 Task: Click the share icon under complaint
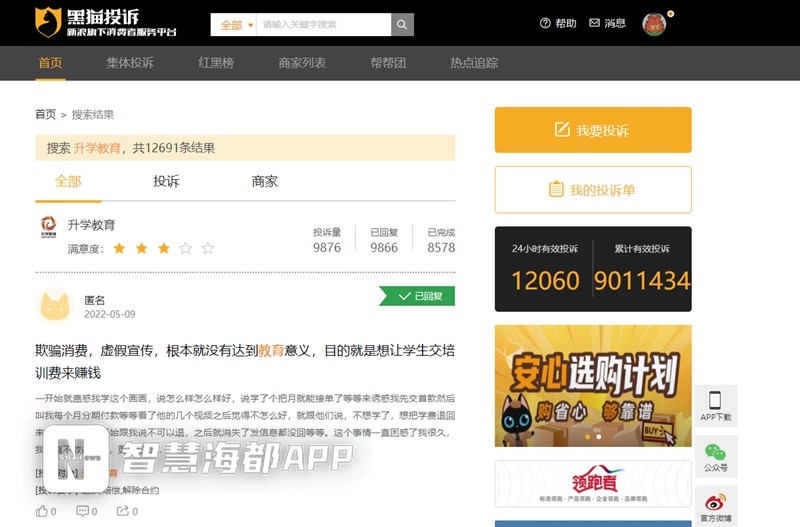pyautogui.click(x=123, y=511)
